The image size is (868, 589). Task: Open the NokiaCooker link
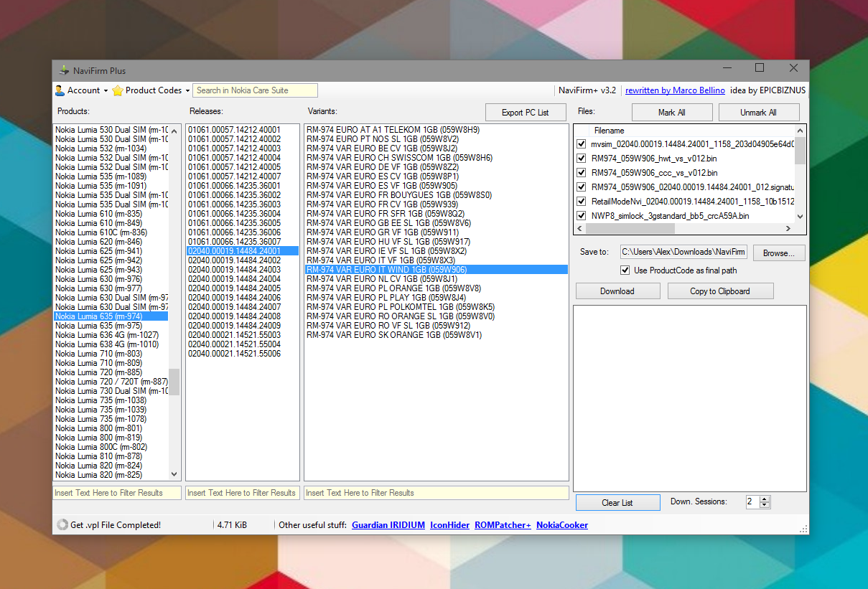(562, 525)
